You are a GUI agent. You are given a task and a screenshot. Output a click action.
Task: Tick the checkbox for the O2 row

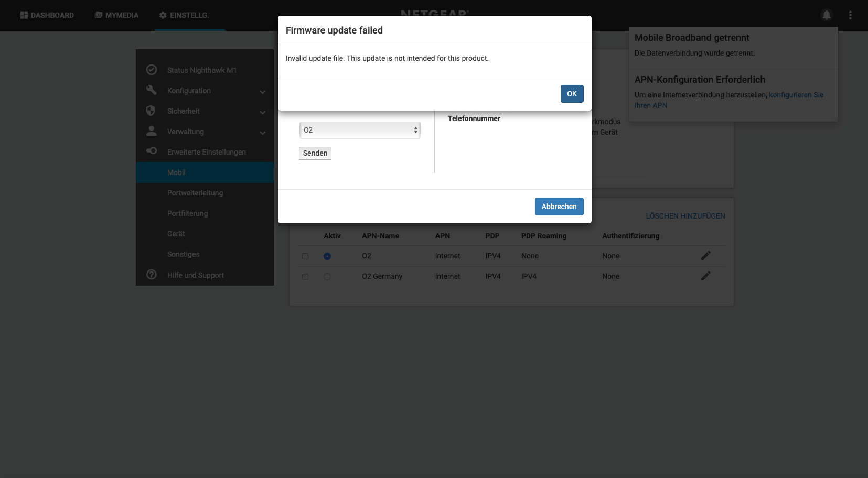click(x=305, y=256)
